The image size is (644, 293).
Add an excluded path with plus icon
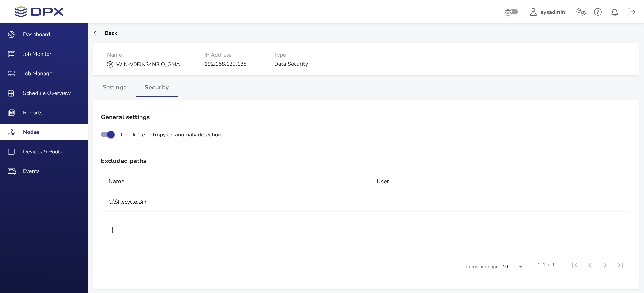coord(112,230)
